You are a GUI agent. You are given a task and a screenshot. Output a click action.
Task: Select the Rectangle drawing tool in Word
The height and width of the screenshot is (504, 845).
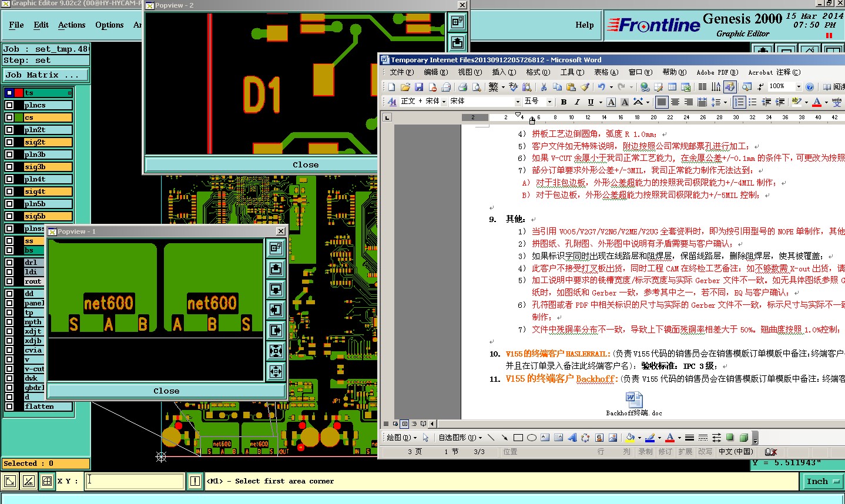(x=518, y=438)
